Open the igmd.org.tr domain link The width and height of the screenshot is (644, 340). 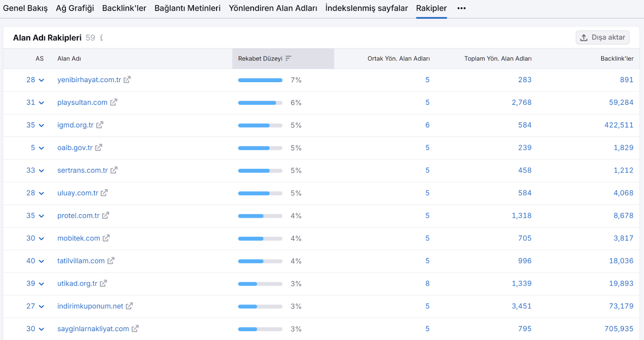click(75, 125)
